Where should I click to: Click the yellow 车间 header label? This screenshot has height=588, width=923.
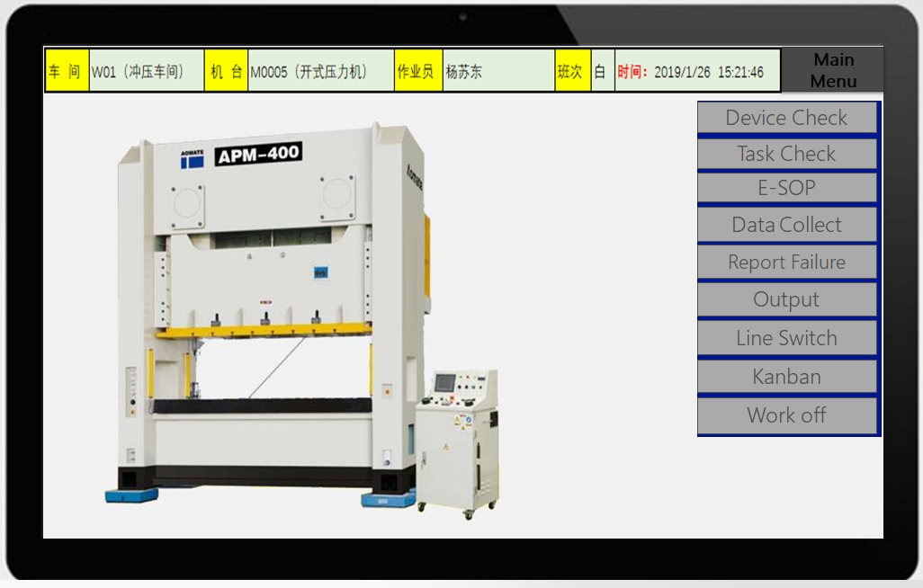click(x=67, y=69)
